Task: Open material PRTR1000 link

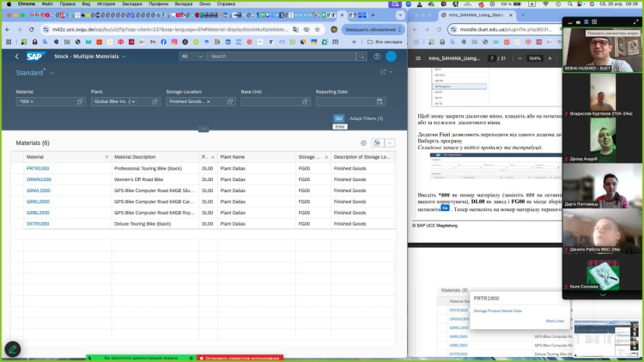Action: pos(38,168)
